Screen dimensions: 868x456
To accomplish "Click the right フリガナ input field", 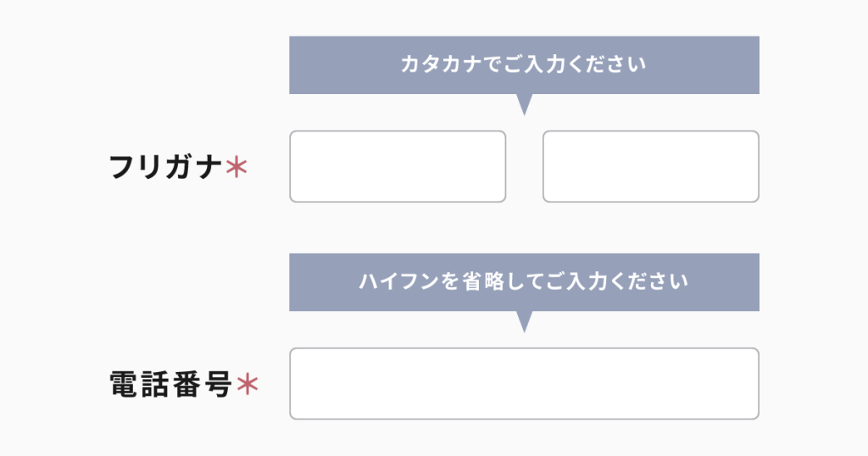I will pyautogui.click(x=650, y=166).
